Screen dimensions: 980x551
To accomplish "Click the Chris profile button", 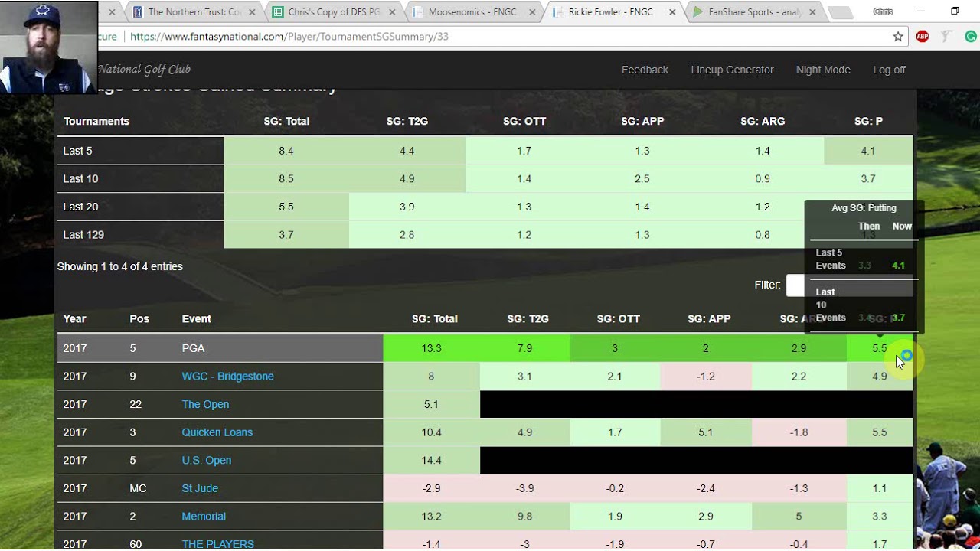I will 883,11.
